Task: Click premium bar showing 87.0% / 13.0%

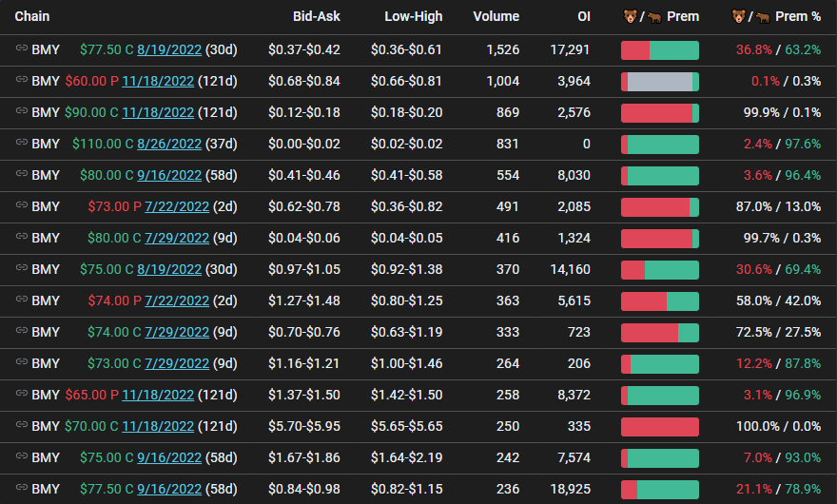Action: click(x=660, y=207)
